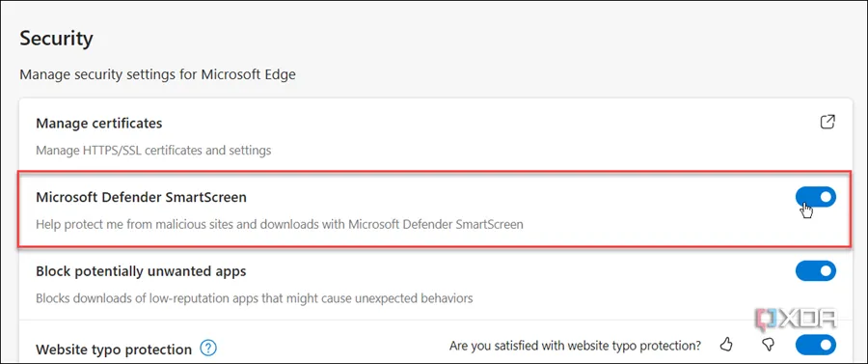The width and height of the screenshot is (868, 364).
Task: Click 'Manage security settings for Microsoft Edge' text
Action: pyautogui.click(x=158, y=74)
